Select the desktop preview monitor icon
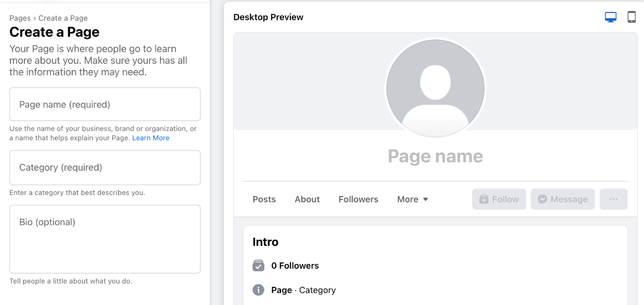The height and width of the screenshot is (305, 644). (610, 17)
